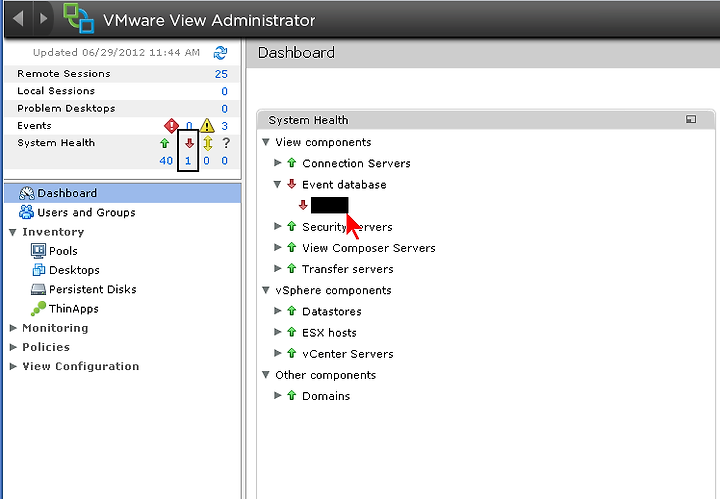This screenshot has height=499, width=720.
Task: Click Event database red status arrow
Action: click(292, 184)
